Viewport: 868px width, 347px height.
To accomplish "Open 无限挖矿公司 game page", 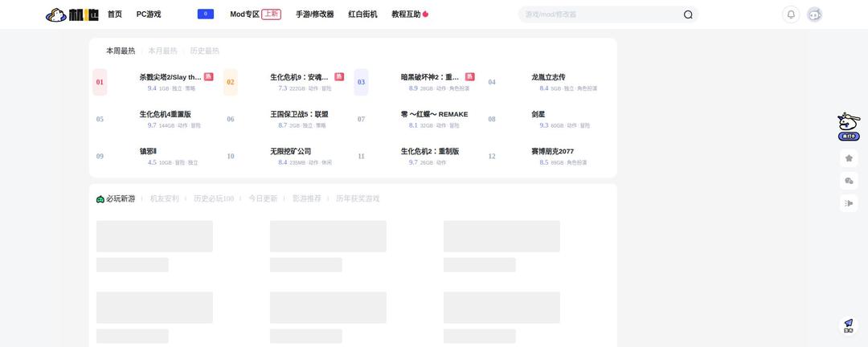I will (x=291, y=151).
